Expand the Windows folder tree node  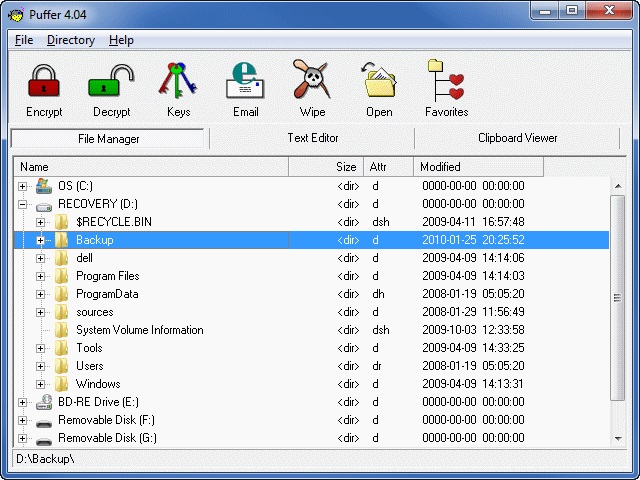41,384
